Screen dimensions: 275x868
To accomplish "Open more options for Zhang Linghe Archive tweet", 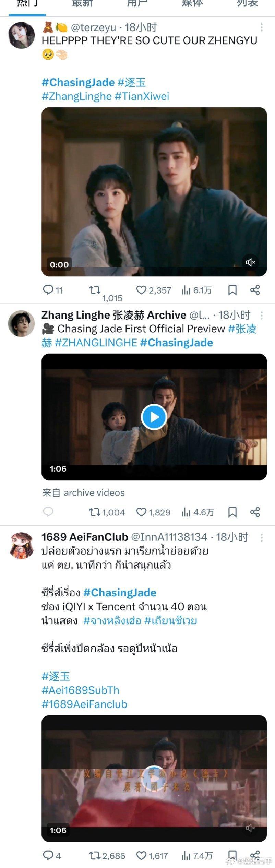I will coord(262,315).
